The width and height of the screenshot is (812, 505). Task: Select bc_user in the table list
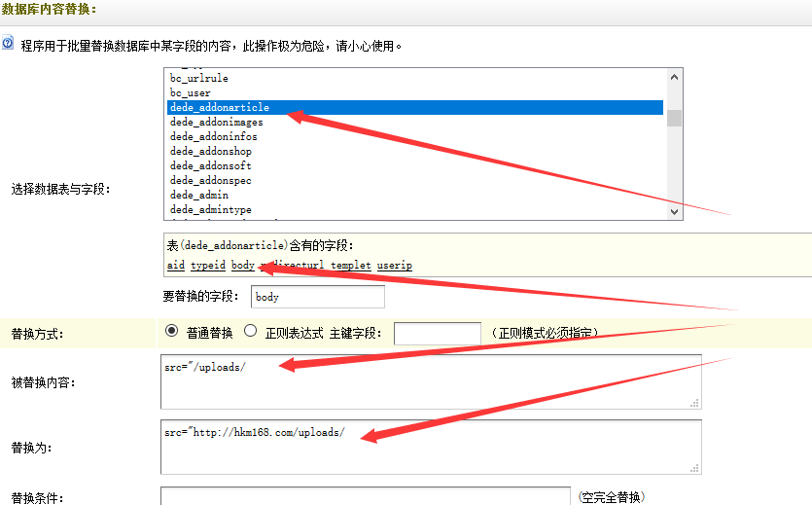pos(415,92)
